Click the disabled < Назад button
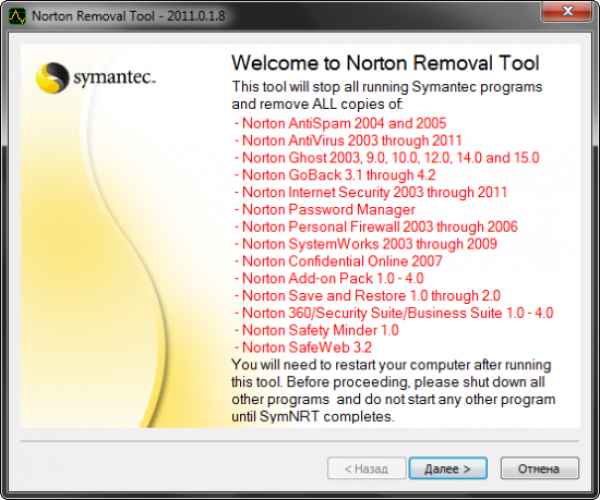 tap(367, 468)
